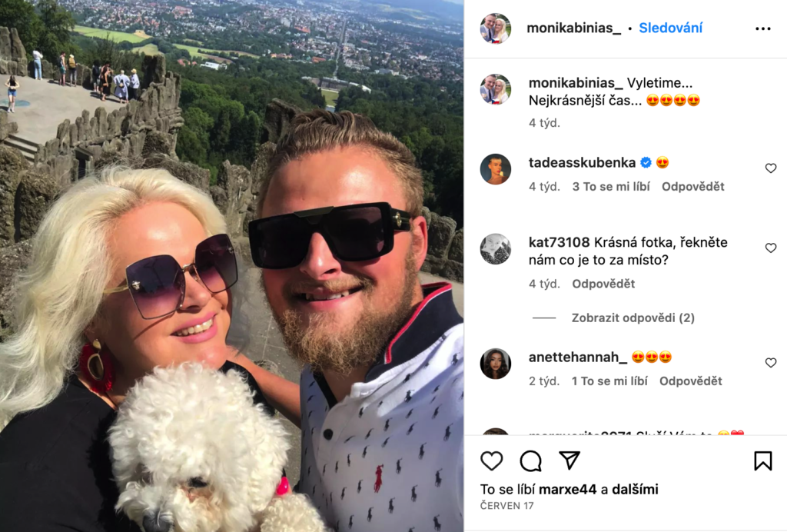View the 3 To se mi líbí likes
The image size is (787, 532).
611,187
